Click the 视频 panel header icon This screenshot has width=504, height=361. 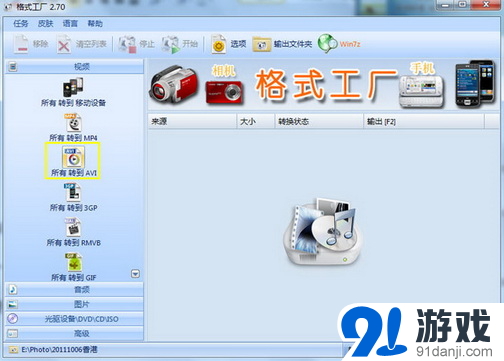[13, 67]
